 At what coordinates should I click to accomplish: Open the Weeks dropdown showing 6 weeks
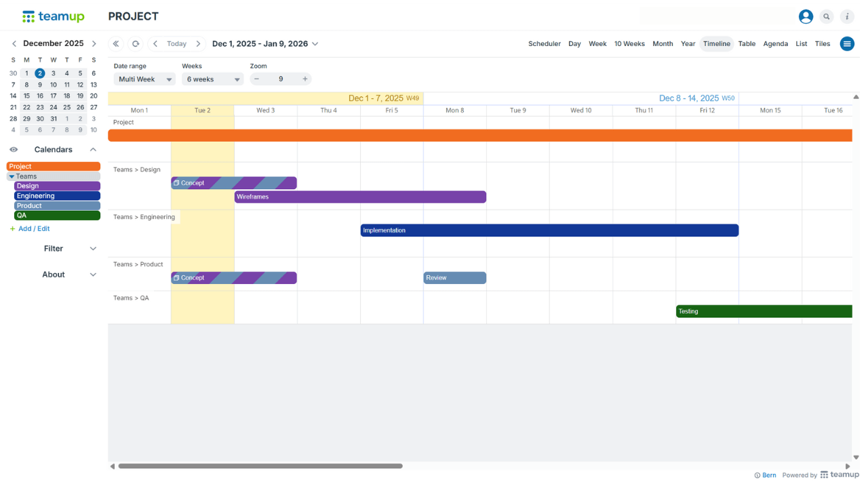coord(212,79)
